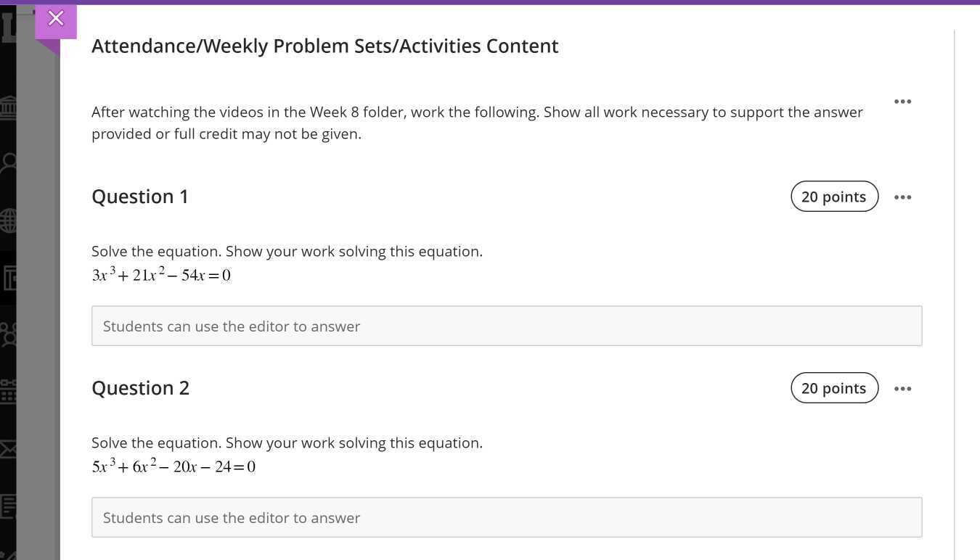This screenshot has height=560, width=980.
Task: Click the Question 1 answer editor field
Action: pos(507,326)
